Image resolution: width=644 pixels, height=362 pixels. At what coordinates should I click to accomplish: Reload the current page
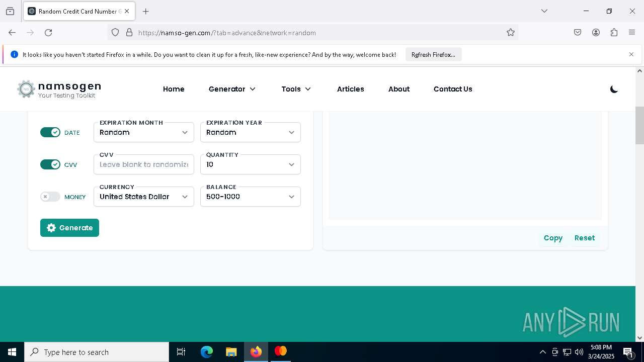48,33
